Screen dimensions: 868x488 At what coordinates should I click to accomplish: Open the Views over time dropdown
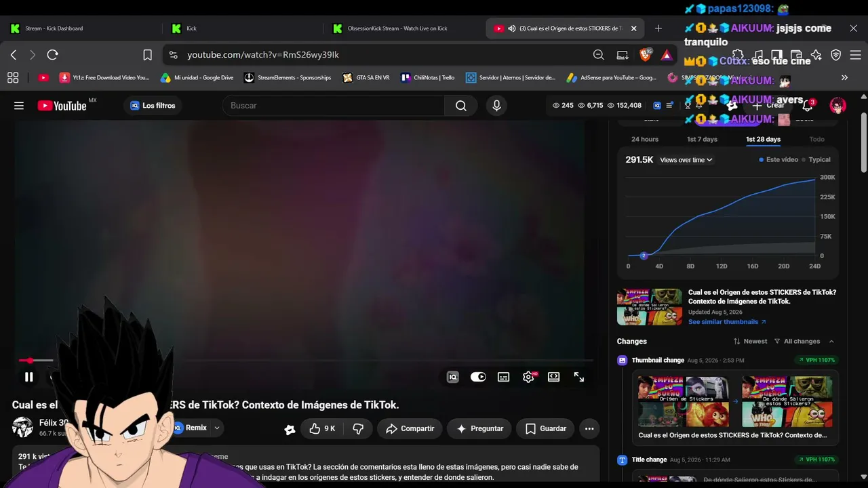click(686, 160)
